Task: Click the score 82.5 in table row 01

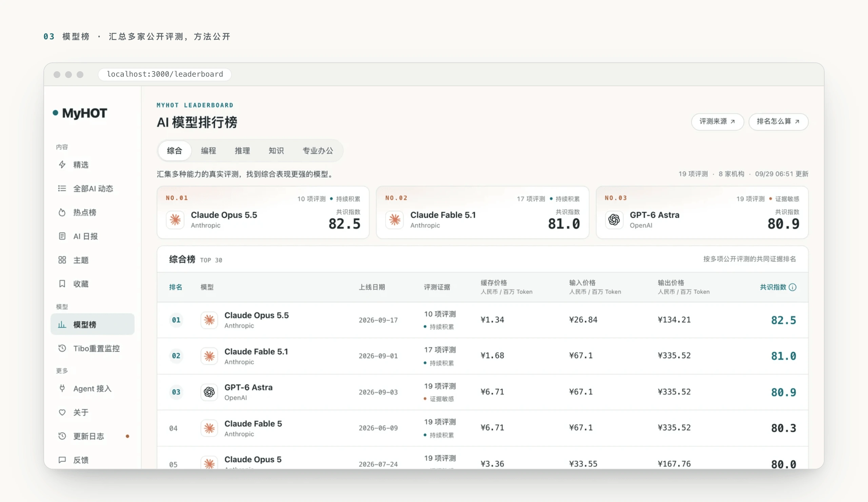Action: pyautogui.click(x=784, y=321)
